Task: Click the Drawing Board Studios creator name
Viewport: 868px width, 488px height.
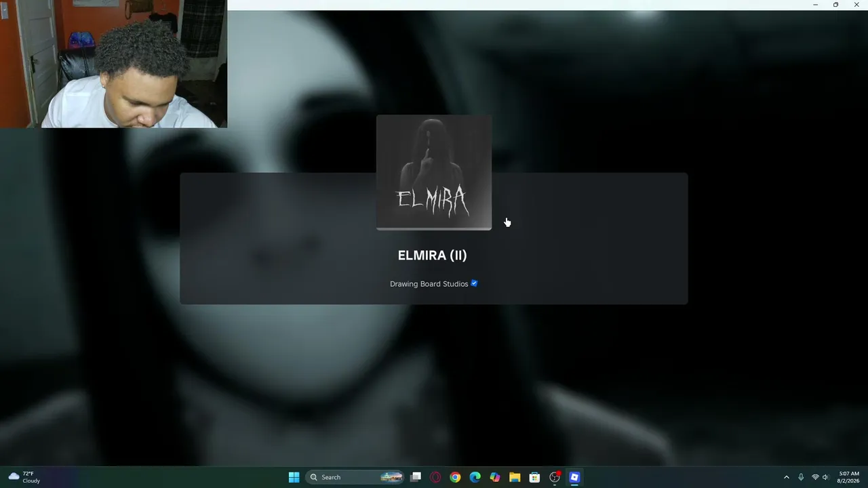Action: (429, 284)
